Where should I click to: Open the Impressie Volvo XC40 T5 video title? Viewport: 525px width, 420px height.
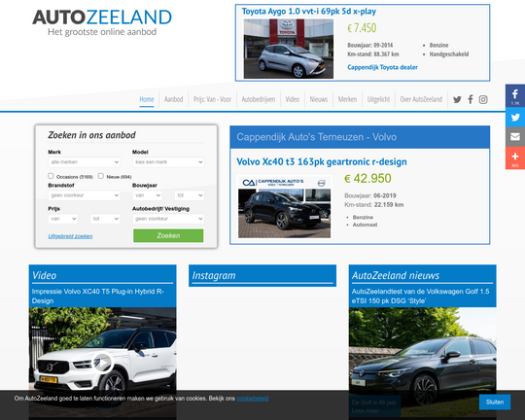pyautogui.click(x=98, y=297)
